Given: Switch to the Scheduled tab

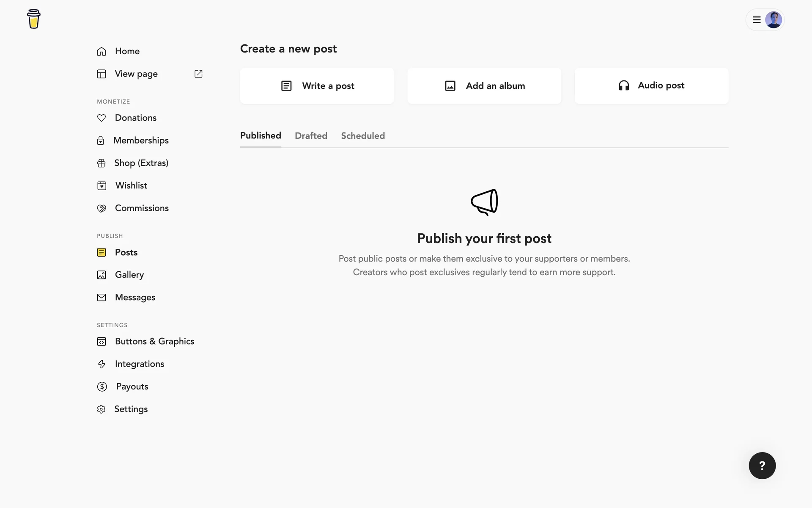Looking at the screenshot, I should (363, 136).
